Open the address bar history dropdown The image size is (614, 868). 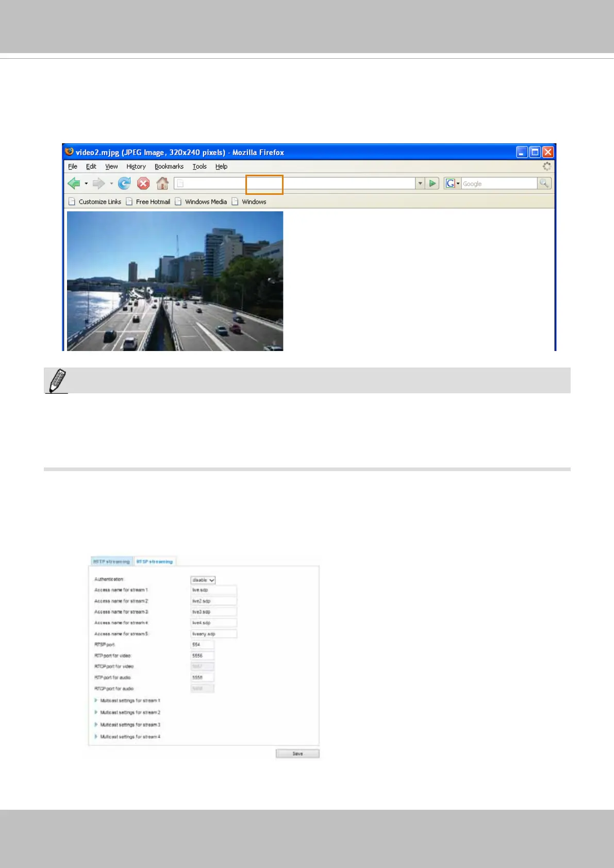[x=420, y=183]
